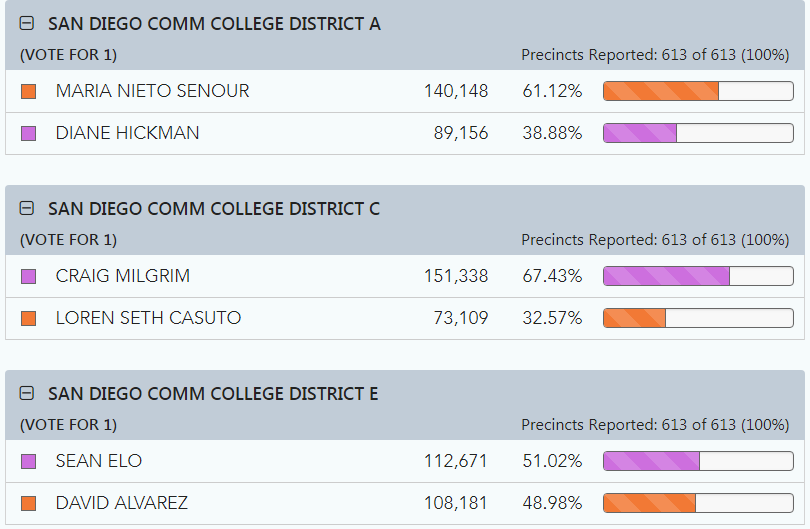Collapse San Diego Comm College District E section
Image resolution: width=810 pixels, height=529 pixels.
(27, 394)
